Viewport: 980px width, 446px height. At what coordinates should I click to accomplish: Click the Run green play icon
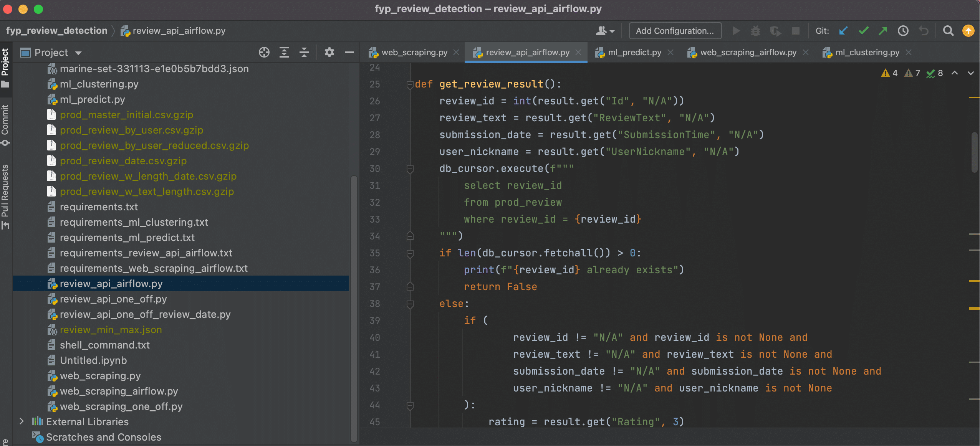coord(736,31)
